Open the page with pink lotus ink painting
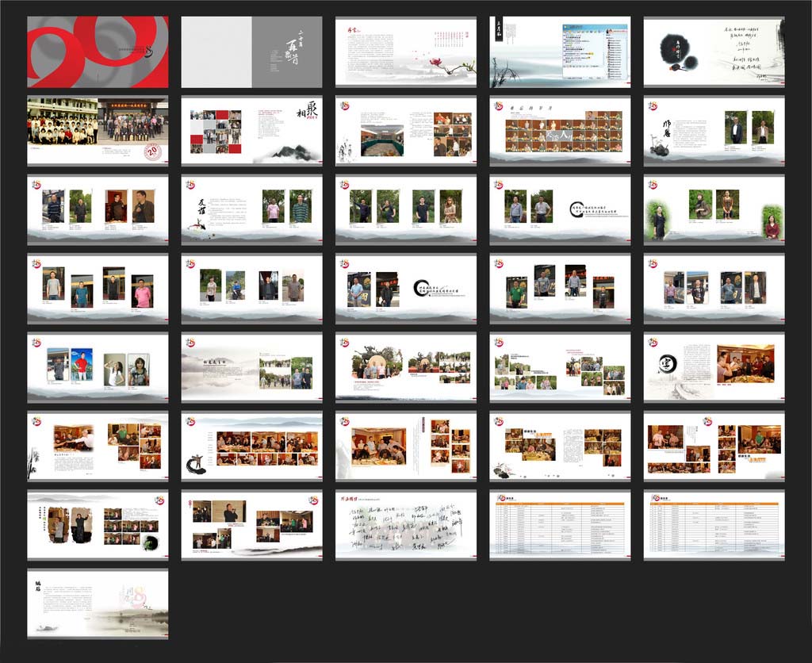812x663 pixels. [x=406, y=52]
